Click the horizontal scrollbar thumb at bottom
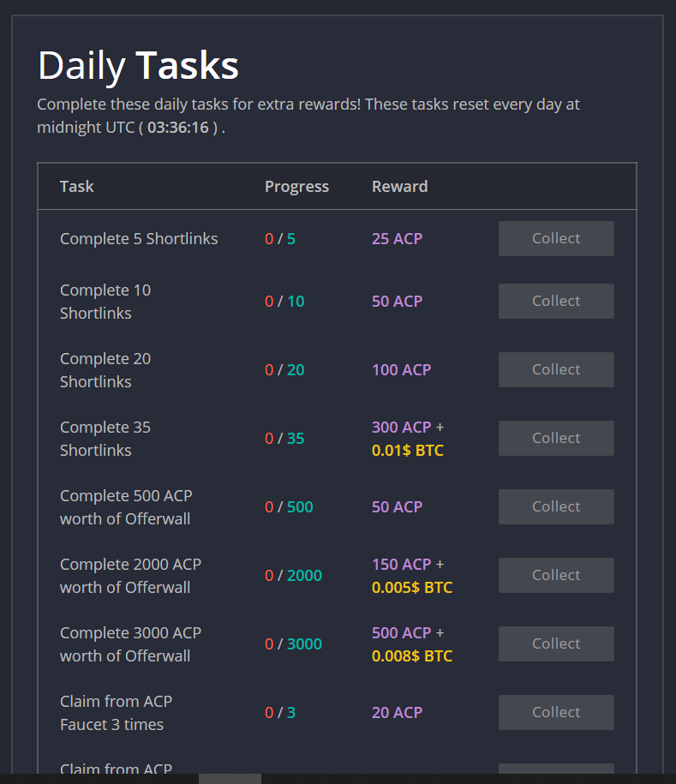Image resolution: width=676 pixels, height=784 pixels. [x=230, y=779]
